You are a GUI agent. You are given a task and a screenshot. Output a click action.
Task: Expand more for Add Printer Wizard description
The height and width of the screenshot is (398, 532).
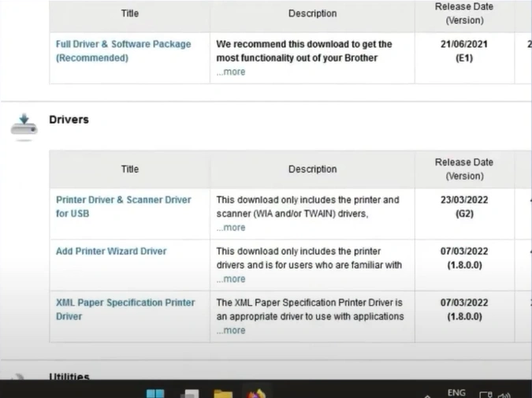231,279
